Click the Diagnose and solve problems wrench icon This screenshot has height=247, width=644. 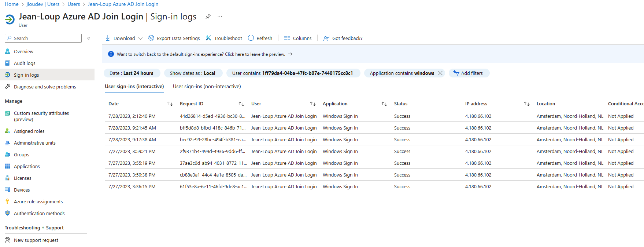pos(7,87)
